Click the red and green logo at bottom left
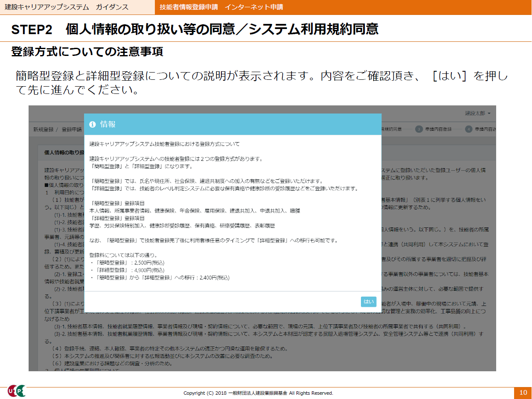Image resolution: width=532 pixels, height=399 pixels. (x=17, y=391)
